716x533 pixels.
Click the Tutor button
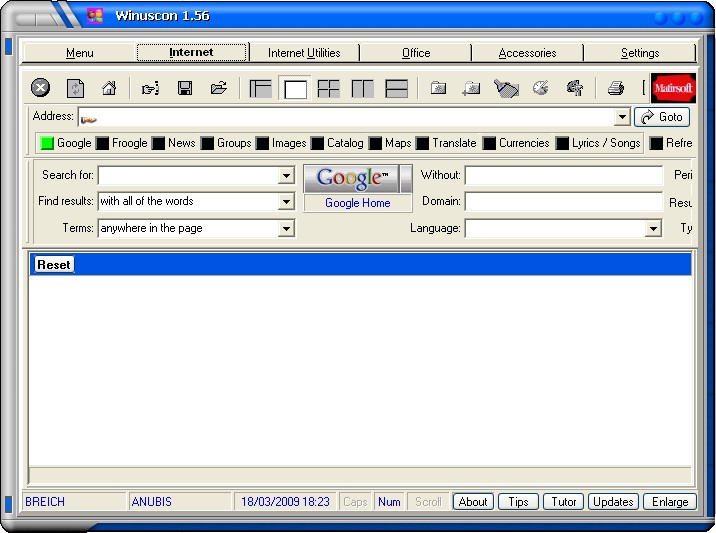563,502
